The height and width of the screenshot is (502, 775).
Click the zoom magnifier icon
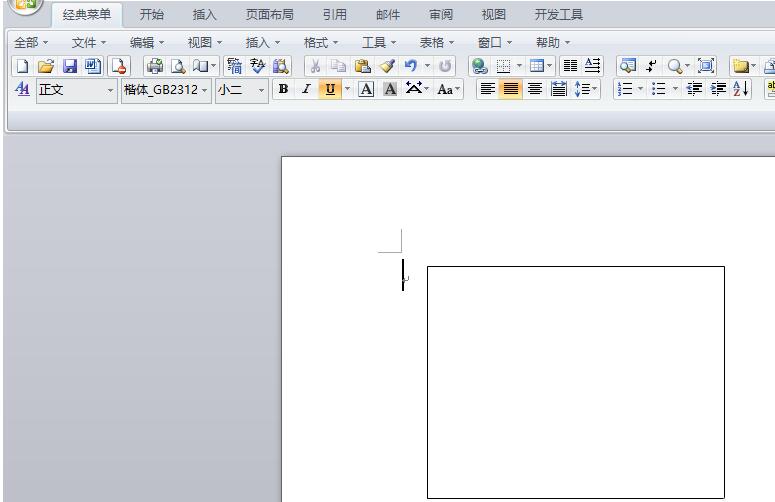point(675,66)
